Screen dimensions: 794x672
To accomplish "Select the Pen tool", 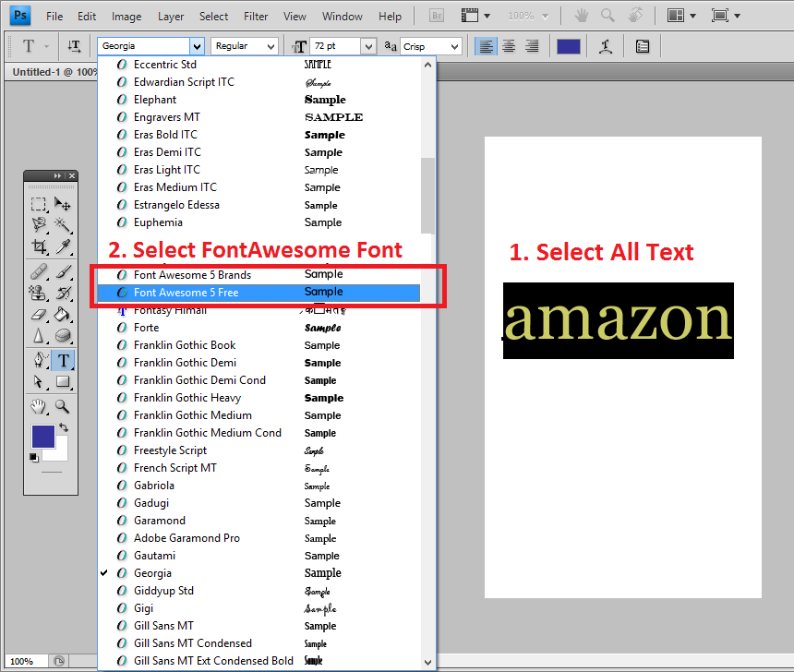I will point(39,360).
